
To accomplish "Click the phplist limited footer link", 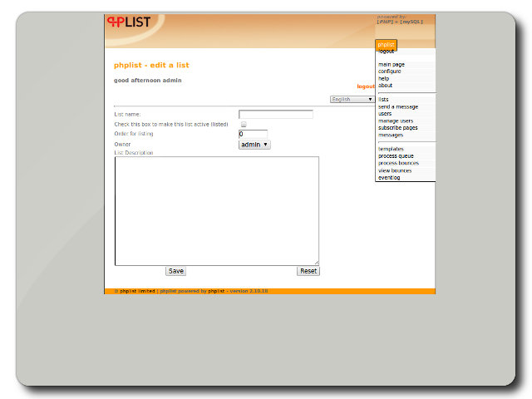I will click(137, 292).
